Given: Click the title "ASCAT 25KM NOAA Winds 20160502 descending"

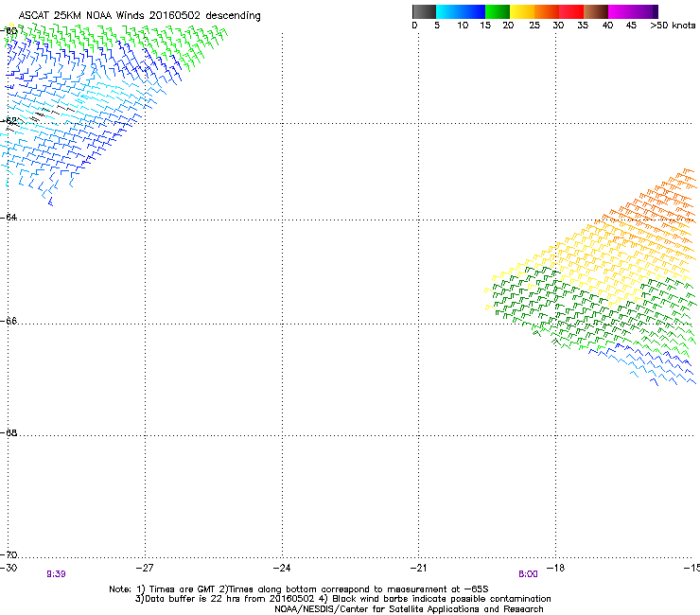Looking at the screenshot, I should click(x=139, y=16).
